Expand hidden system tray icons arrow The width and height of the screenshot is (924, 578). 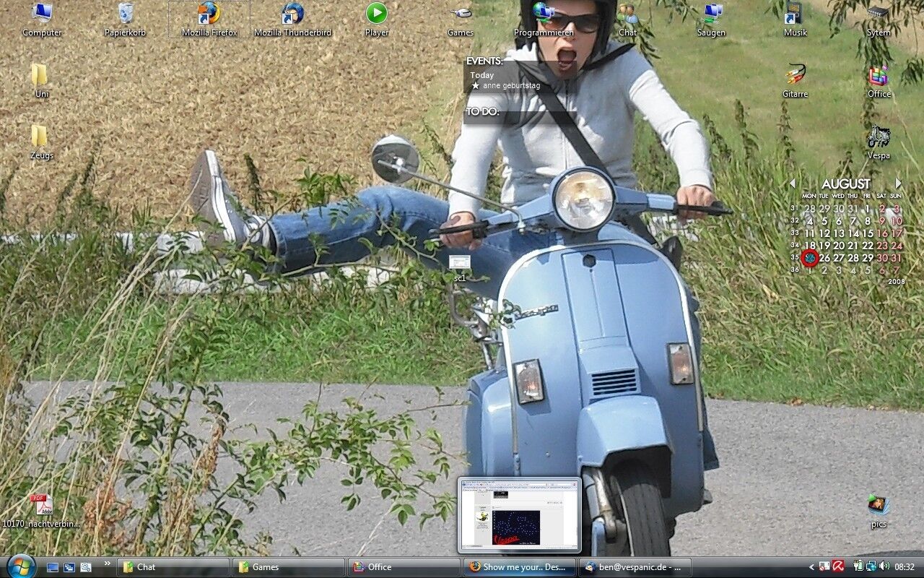[x=811, y=567]
